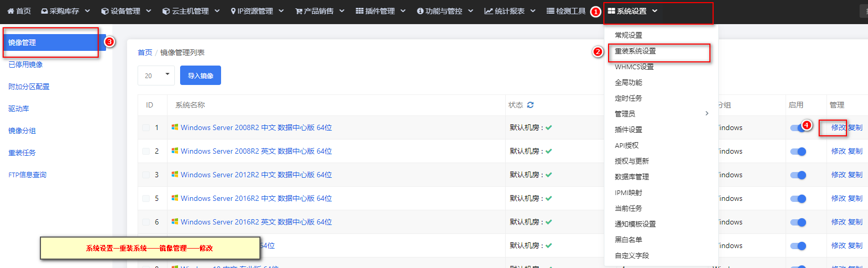Viewport: 868px width, 268px height.
Task: Disable the 启用 toggle for row 2
Action: tap(798, 152)
